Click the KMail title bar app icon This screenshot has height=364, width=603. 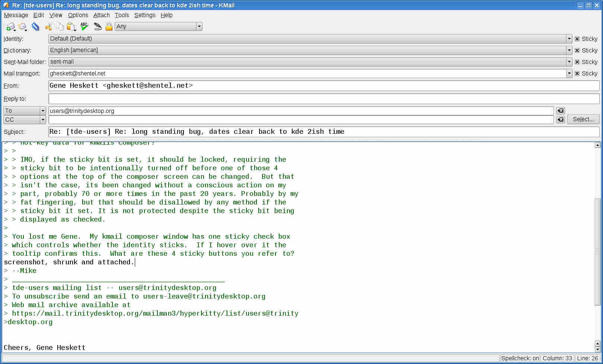tap(6, 5)
